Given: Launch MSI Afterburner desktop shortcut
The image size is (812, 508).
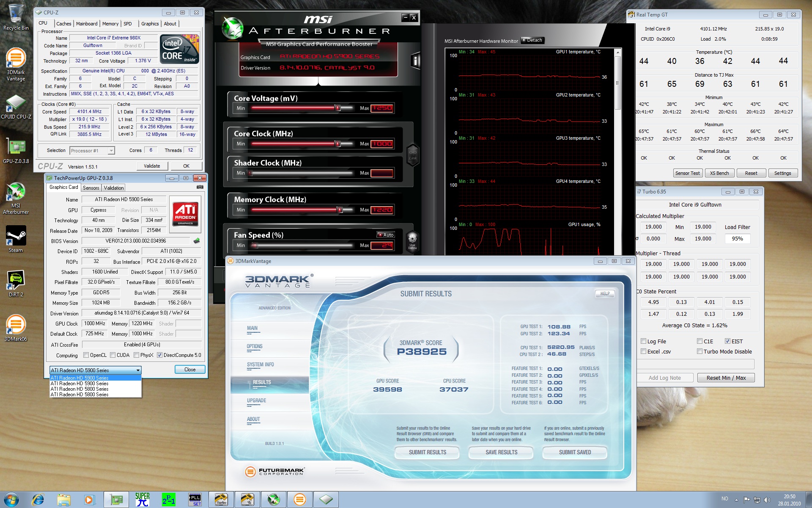Looking at the screenshot, I should coord(16,198).
